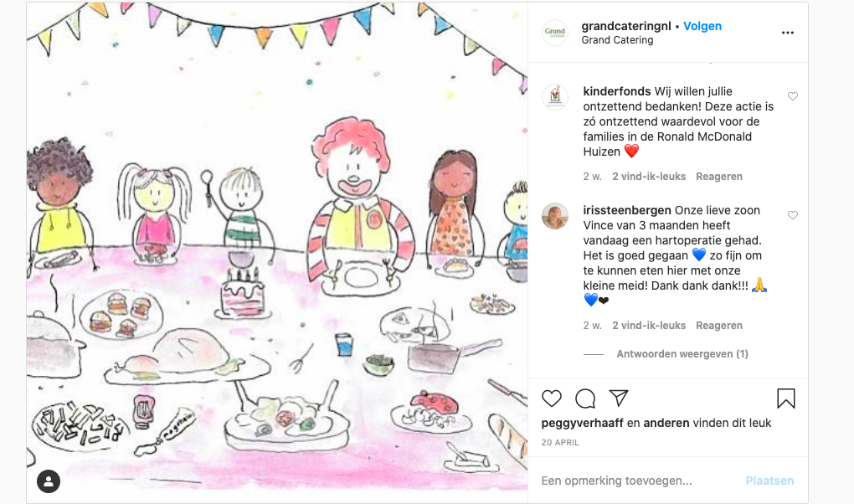Show tagged people on the photo
The width and height of the screenshot is (854, 504).
[x=49, y=481]
